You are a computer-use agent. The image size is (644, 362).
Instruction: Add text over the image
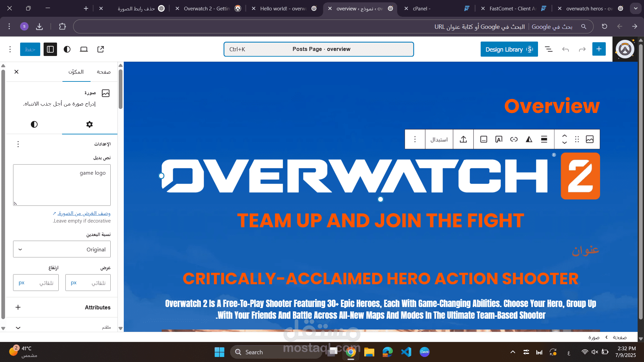coord(499,139)
